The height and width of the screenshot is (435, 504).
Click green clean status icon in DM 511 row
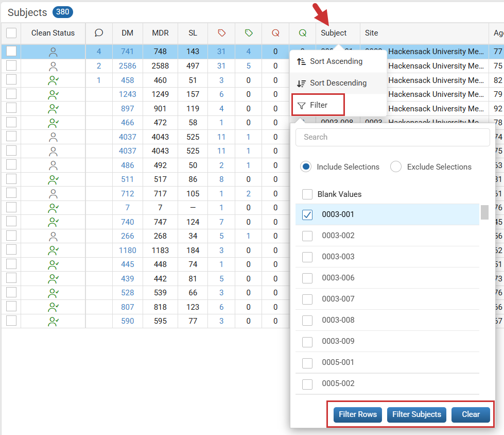(x=53, y=179)
